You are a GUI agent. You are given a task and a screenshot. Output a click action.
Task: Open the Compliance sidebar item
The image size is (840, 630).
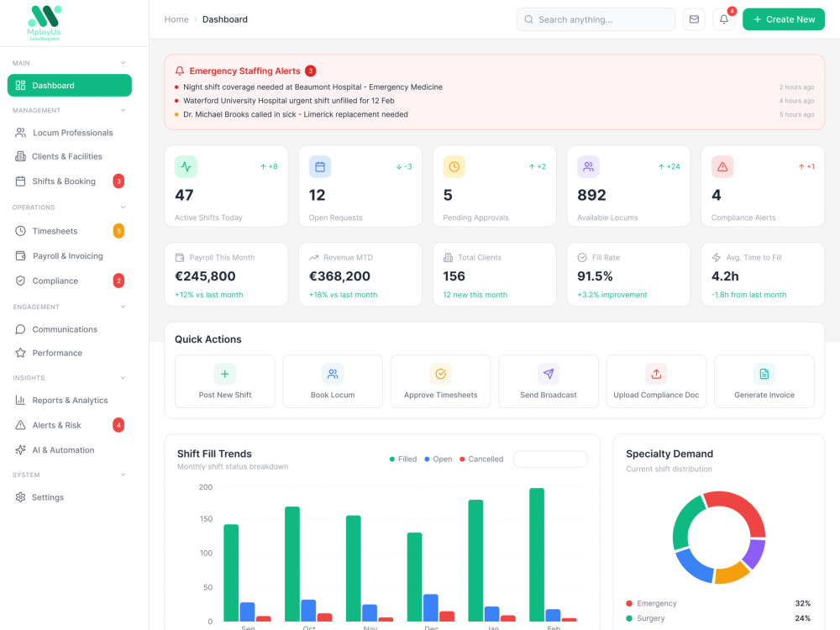[70, 281]
